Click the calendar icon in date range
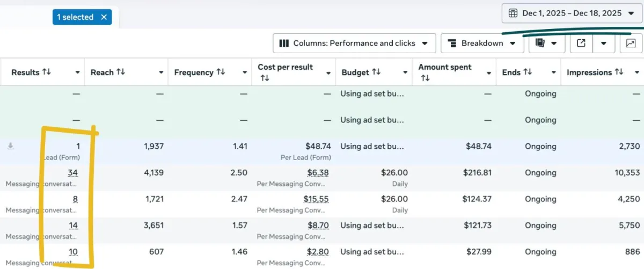This screenshot has width=644, height=269. (513, 13)
